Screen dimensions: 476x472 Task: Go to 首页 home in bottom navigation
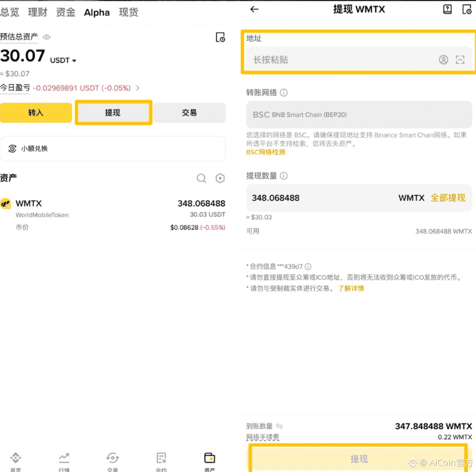(15, 462)
